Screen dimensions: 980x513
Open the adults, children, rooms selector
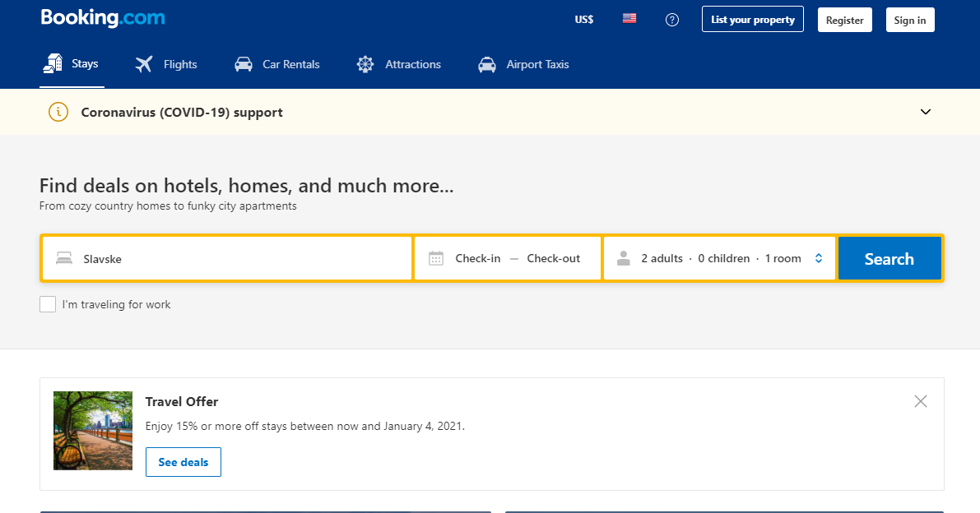tap(719, 258)
